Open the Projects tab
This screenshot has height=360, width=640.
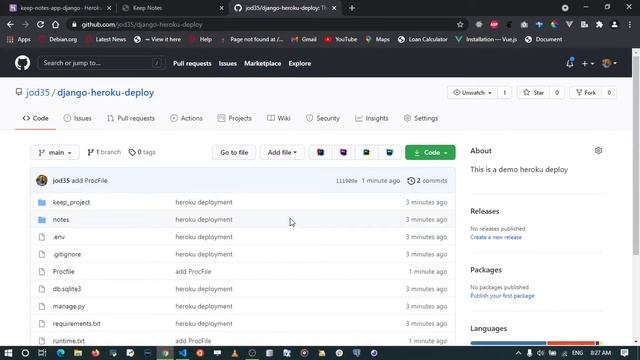235,118
